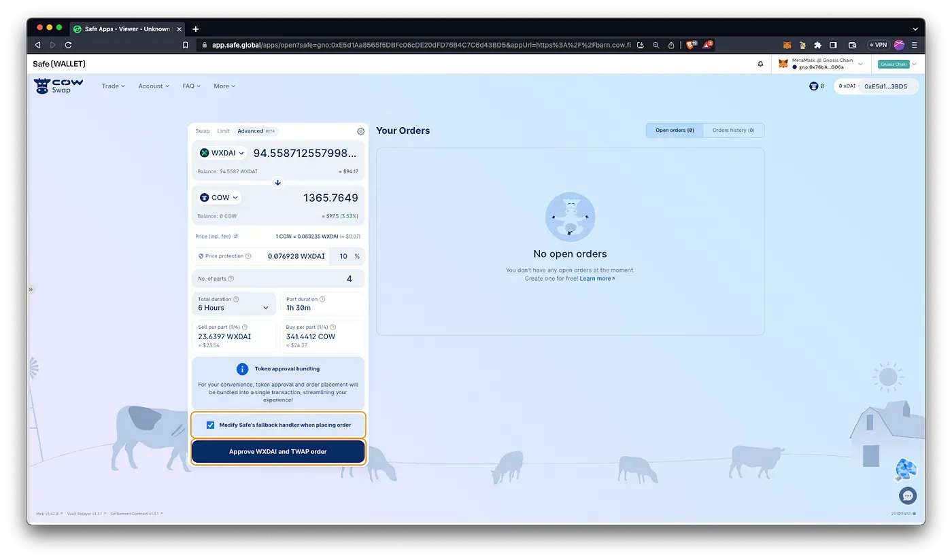This screenshot has height=560, width=952.
Task: Open the Trade menu dropdown
Action: pos(114,86)
